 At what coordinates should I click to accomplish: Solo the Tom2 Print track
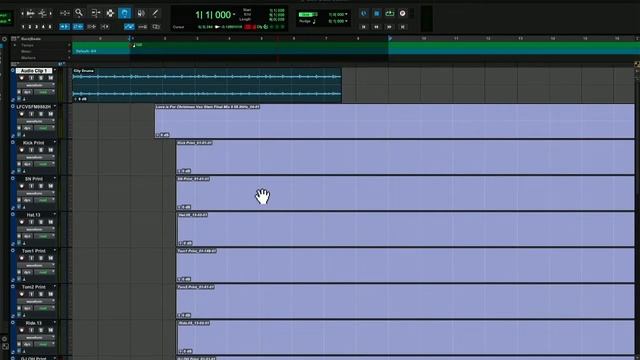(41, 294)
